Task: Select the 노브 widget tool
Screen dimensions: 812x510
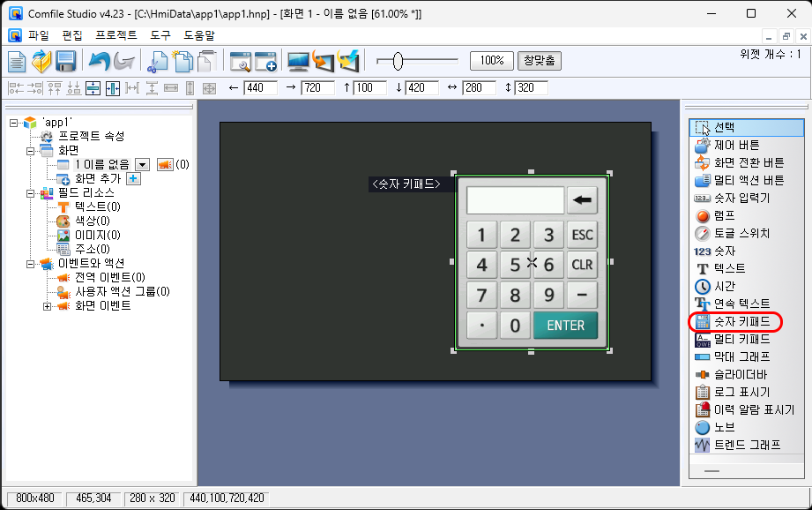Action: tap(724, 427)
